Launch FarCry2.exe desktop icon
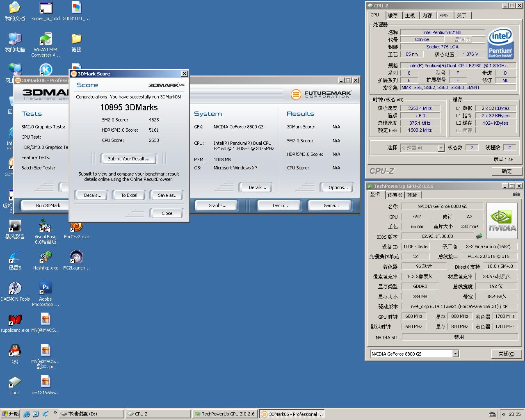The image size is (525, 420). [76, 229]
